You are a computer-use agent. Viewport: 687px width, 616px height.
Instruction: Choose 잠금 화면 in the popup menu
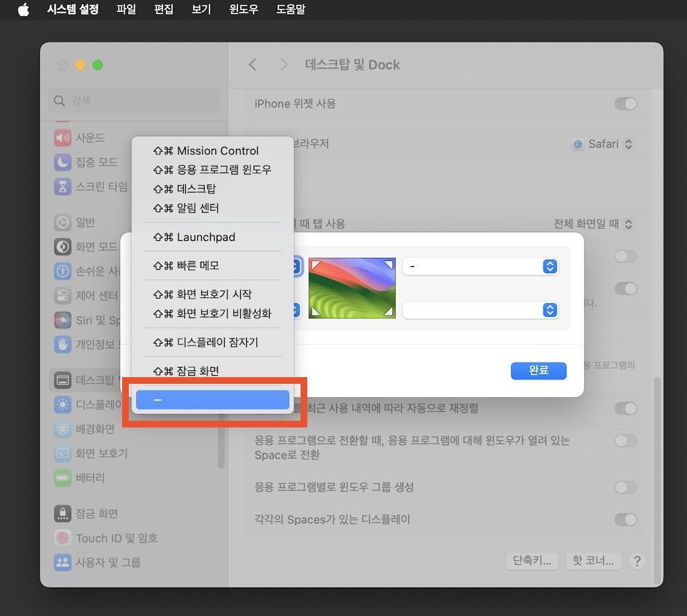click(x=213, y=371)
